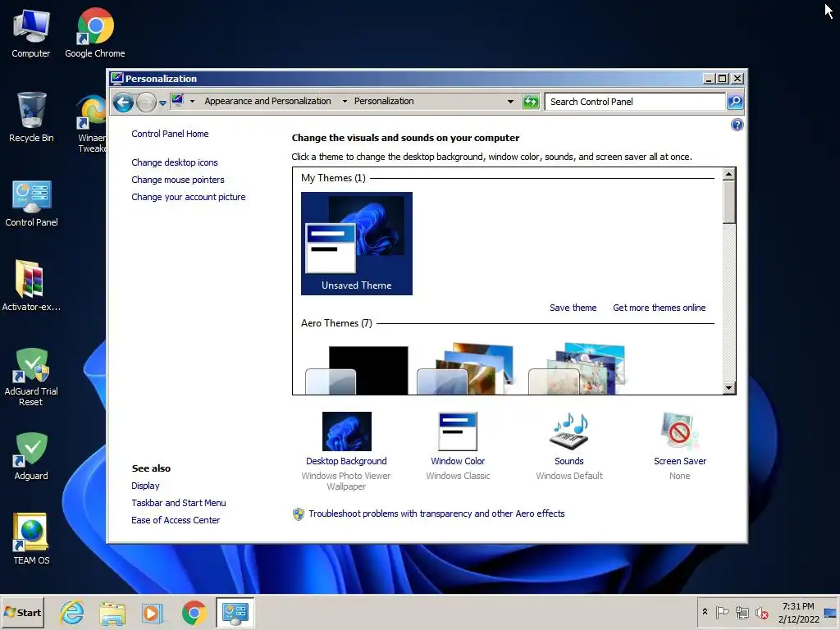Click the Personalization taskbar button
Viewport: 840px width, 630px height.
[235, 613]
